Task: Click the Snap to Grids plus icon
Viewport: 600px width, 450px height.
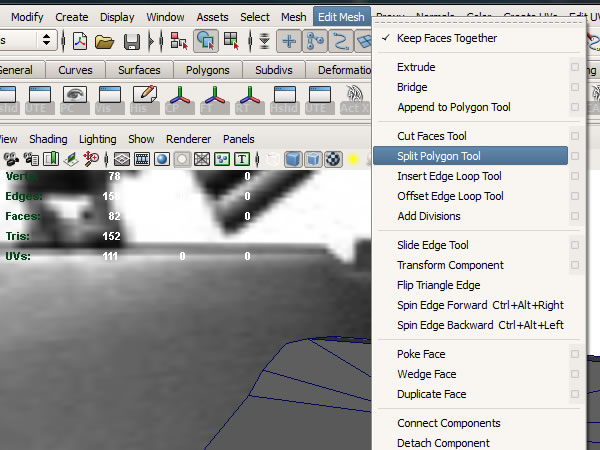Action: (289, 41)
